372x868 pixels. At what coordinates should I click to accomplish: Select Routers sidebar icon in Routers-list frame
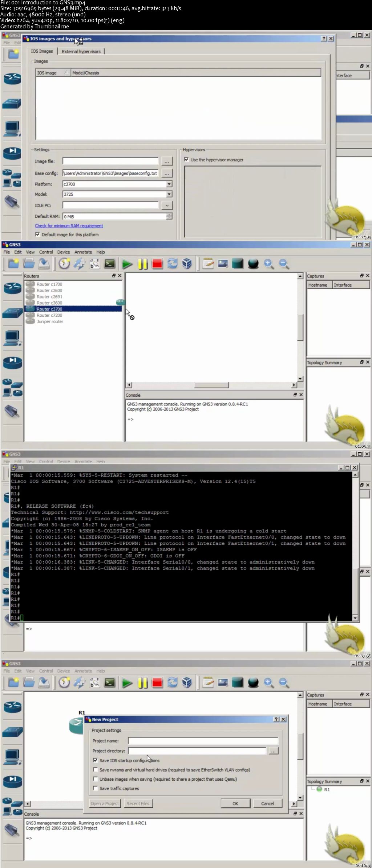coord(13,289)
